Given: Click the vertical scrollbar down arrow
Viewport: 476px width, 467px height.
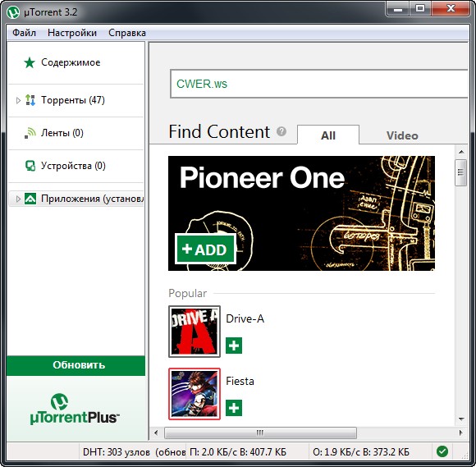Looking at the screenshot, I should click(461, 419).
